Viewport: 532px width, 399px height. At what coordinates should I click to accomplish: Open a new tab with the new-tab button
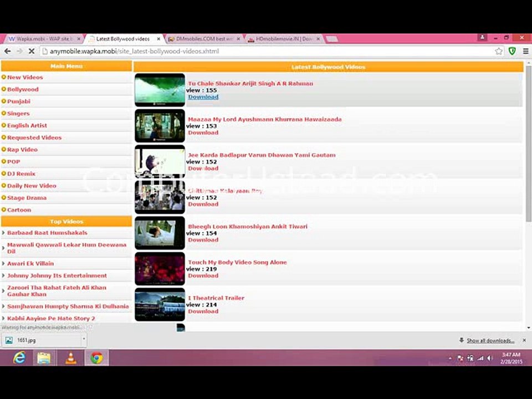click(x=331, y=39)
